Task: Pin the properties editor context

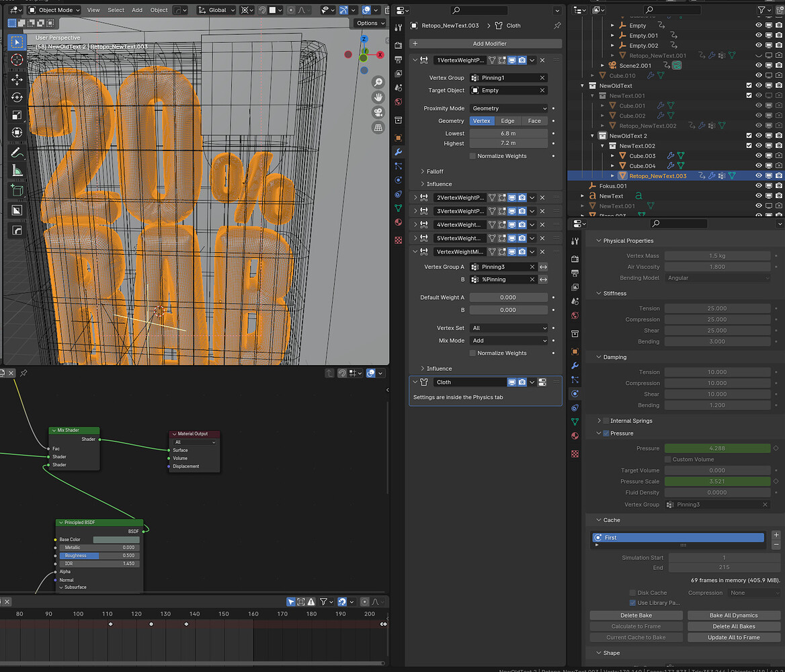Action: click(557, 26)
